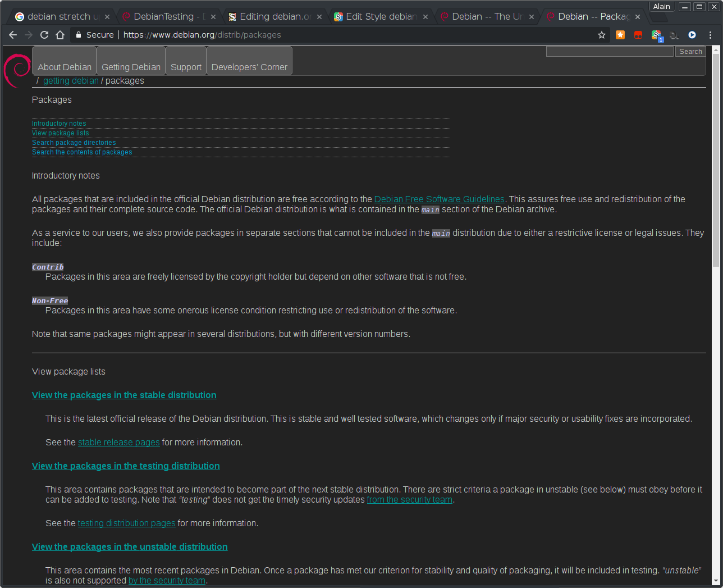Image resolution: width=723 pixels, height=588 pixels.
Task: Open the orange star bookmarks extension
Action: (620, 34)
